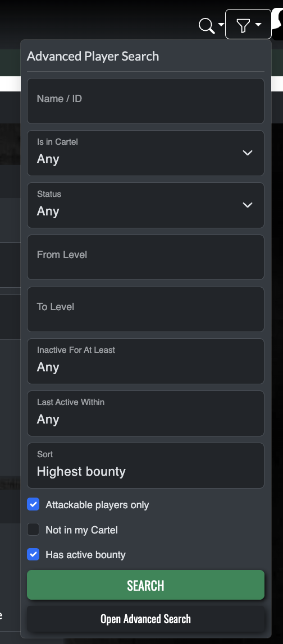Image resolution: width=283 pixels, height=644 pixels.
Task: Click the To Level input field
Action: point(145,309)
